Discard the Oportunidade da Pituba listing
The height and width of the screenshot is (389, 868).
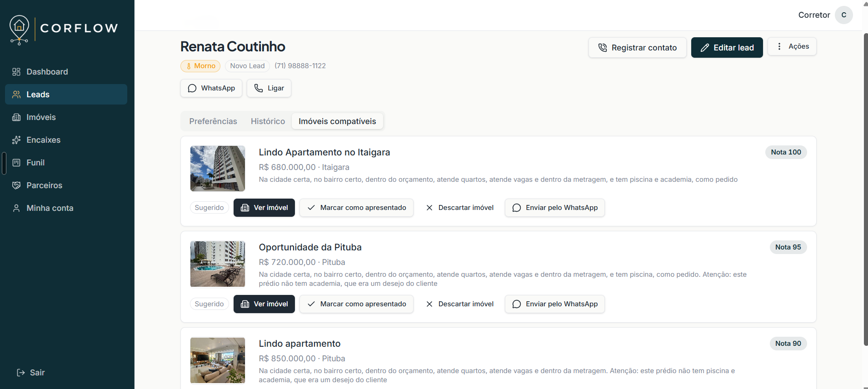pyautogui.click(x=459, y=304)
